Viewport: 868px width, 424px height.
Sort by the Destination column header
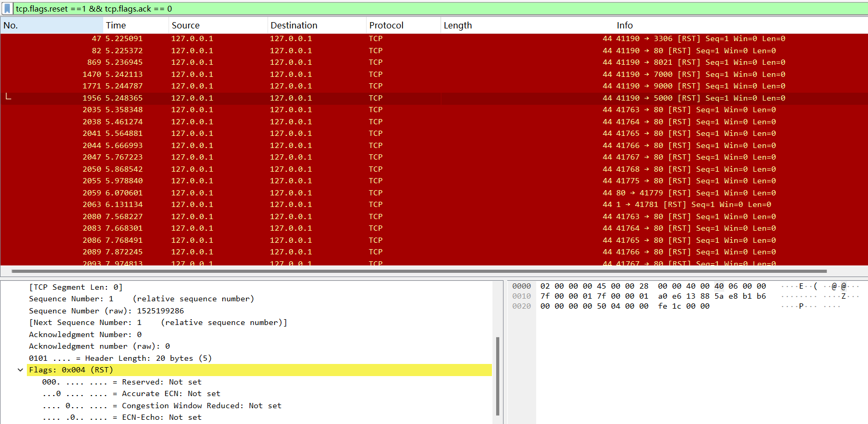[x=317, y=25]
